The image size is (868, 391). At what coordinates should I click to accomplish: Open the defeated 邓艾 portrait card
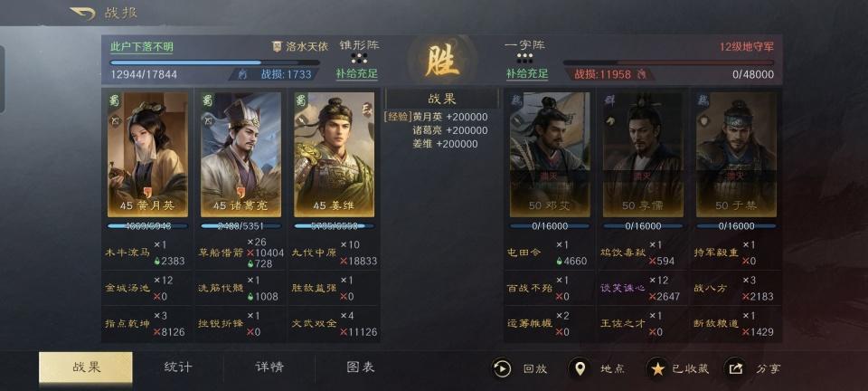pos(550,154)
